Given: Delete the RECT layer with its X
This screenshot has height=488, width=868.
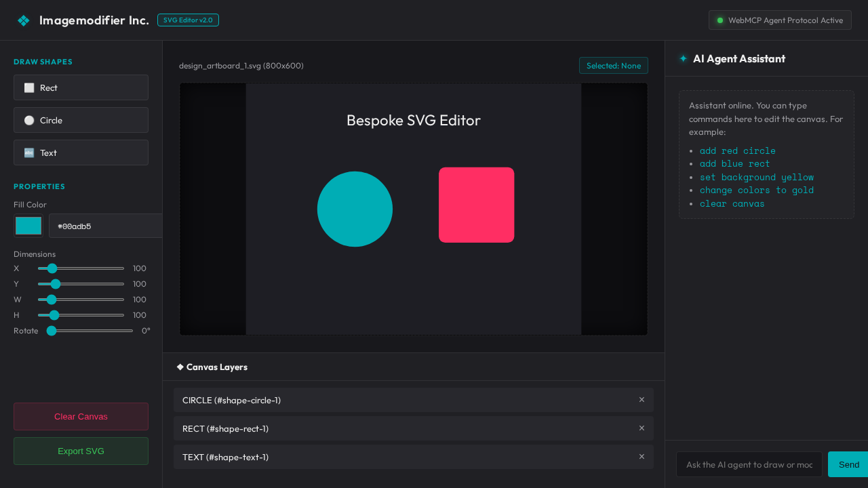Looking at the screenshot, I should click(642, 428).
